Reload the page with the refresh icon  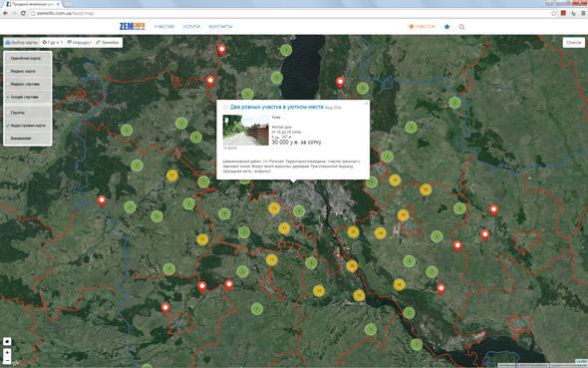pos(23,13)
